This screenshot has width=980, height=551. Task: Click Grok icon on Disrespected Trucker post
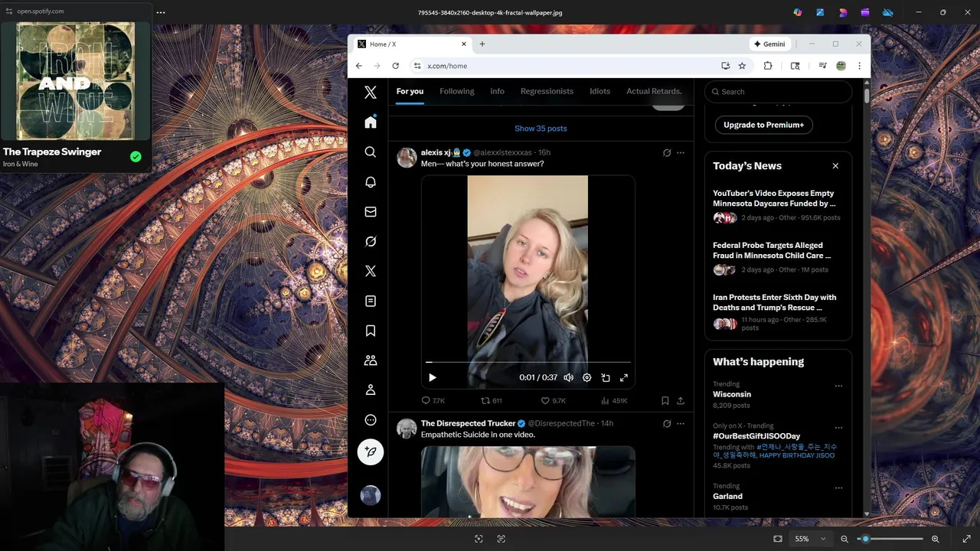[667, 423]
